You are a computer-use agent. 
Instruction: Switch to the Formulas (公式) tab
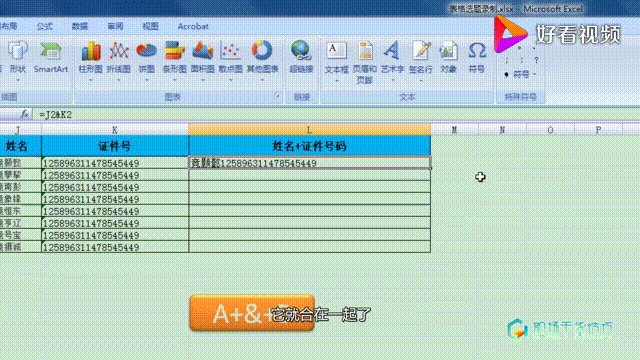point(44,26)
